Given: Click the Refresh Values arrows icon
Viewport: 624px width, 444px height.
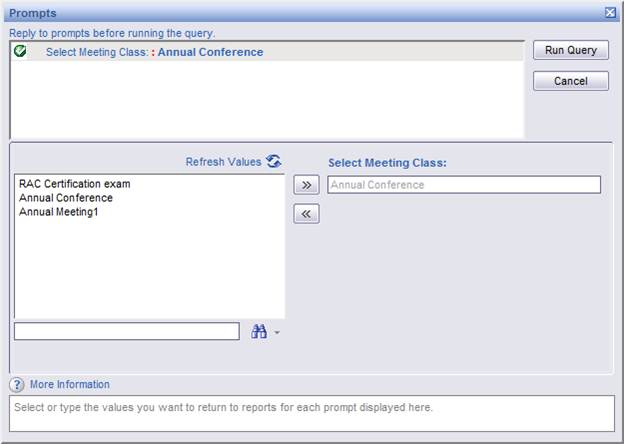Looking at the screenshot, I should pyautogui.click(x=274, y=162).
